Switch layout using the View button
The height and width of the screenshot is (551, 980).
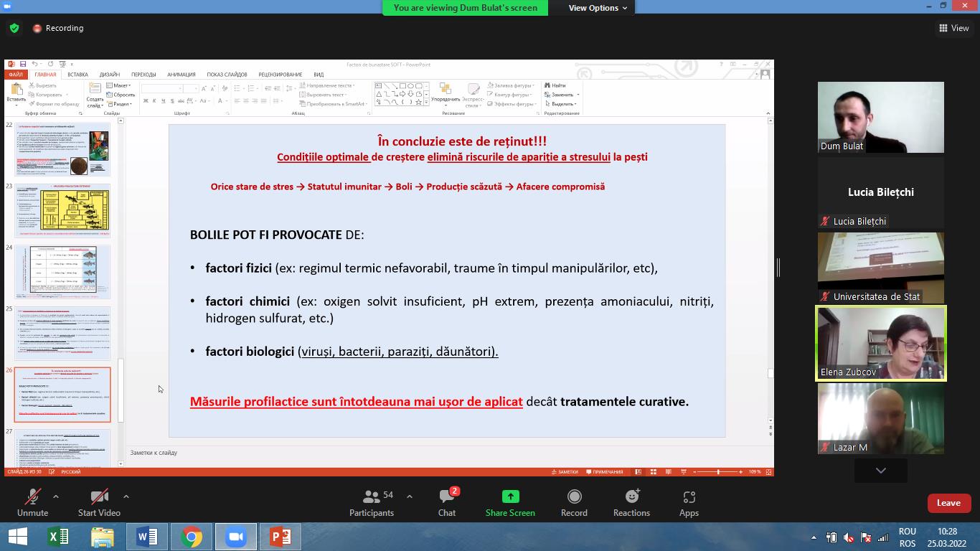[x=953, y=28]
